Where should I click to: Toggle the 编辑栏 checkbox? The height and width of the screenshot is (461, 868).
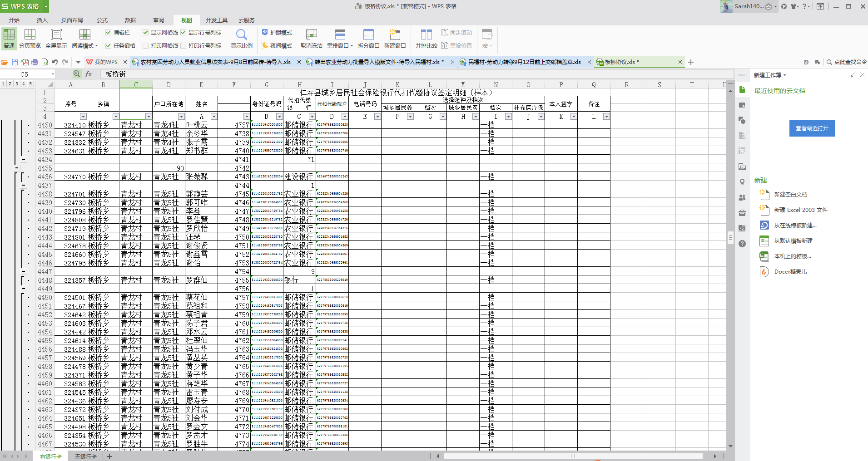(x=109, y=33)
